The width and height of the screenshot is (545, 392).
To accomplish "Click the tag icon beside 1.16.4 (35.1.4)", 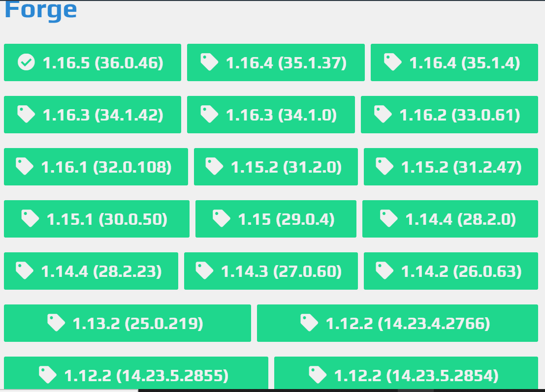I will point(393,62).
